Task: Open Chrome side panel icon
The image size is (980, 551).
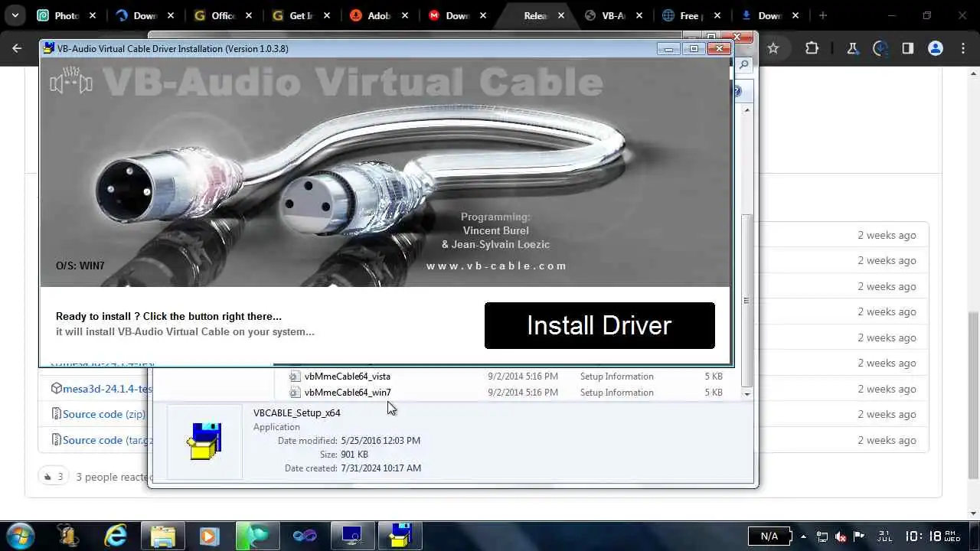Action: pos(908,48)
